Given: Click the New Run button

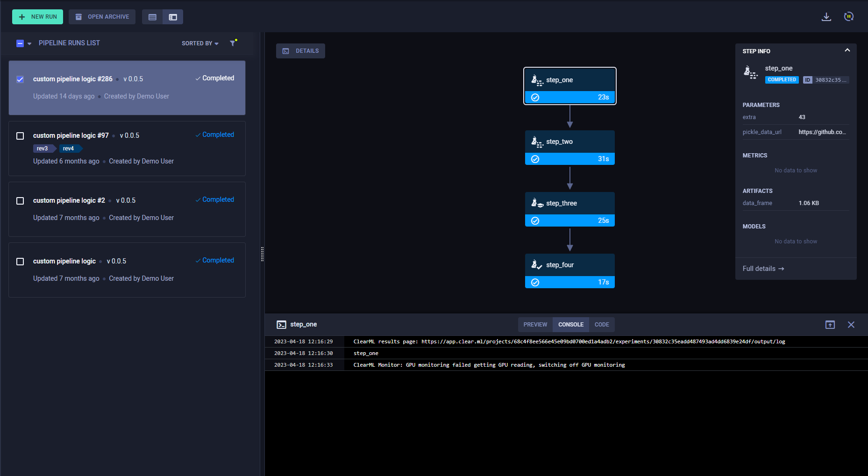Looking at the screenshot, I should click(x=37, y=17).
